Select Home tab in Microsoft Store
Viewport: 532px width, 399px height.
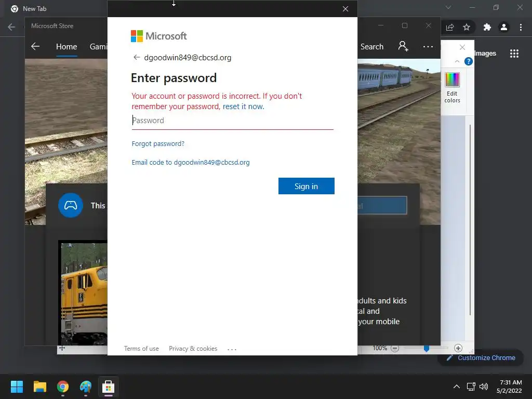(x=66, y=47)
